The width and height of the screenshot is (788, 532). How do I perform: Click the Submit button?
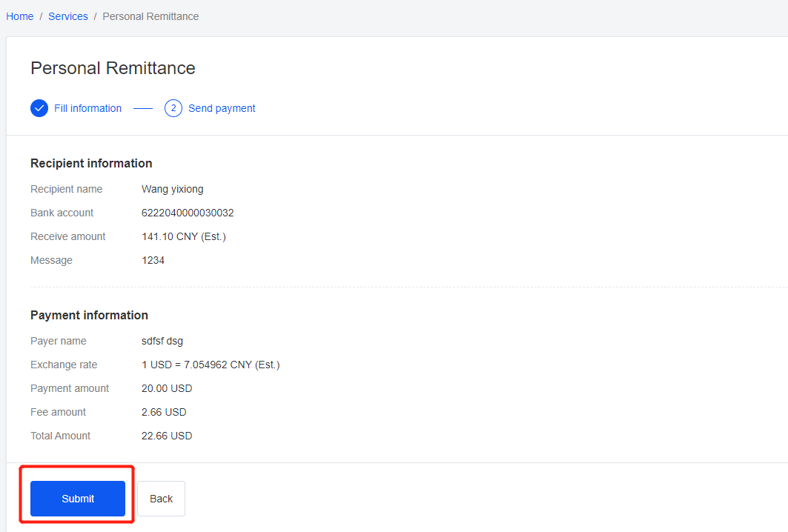tap(78, 499)
